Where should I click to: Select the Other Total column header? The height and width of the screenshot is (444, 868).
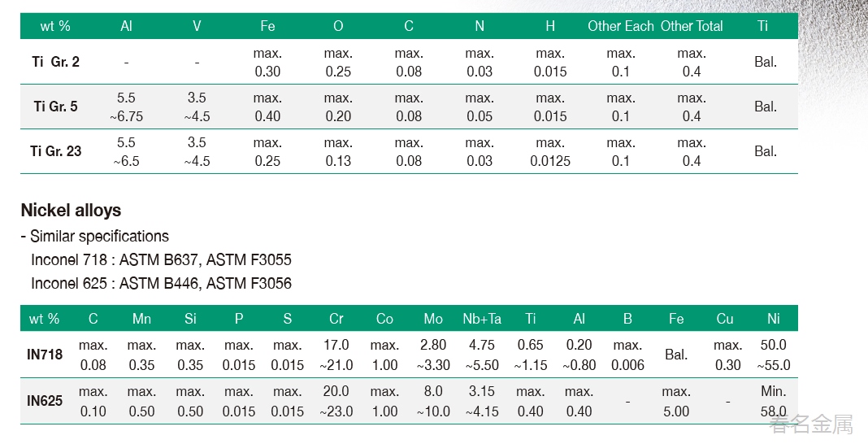pyautogui.click(x=692, y=26)
